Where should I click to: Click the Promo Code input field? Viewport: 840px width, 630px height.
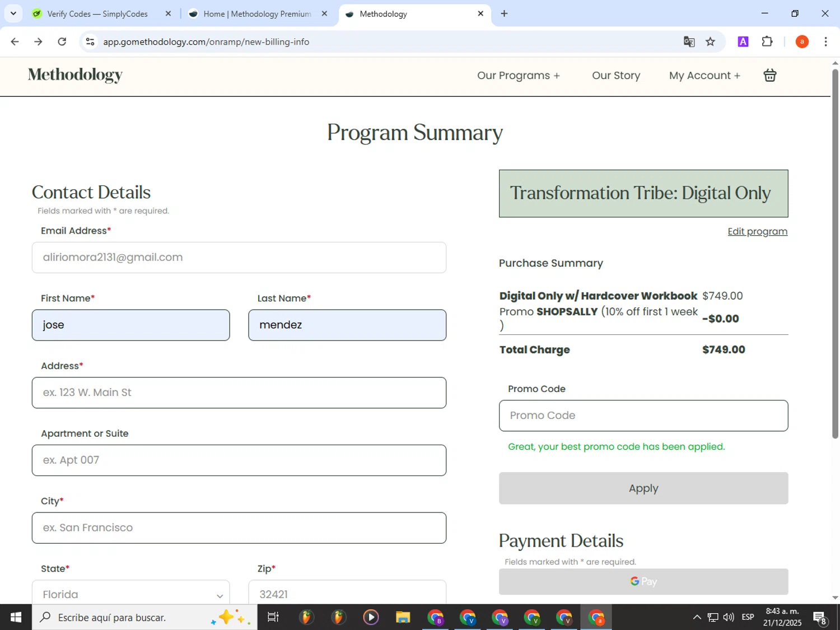point(643,416)
